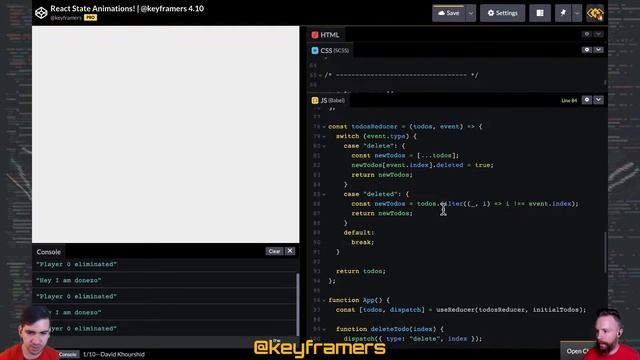The width and height of the screenshot is (640, 360).
Task: Click first "Player 0 eliminated" console line
Action: pos(77,264)
